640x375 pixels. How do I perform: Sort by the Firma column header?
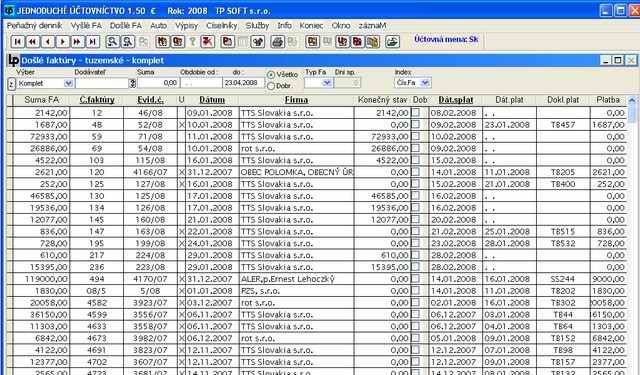[x=296, y=100]
